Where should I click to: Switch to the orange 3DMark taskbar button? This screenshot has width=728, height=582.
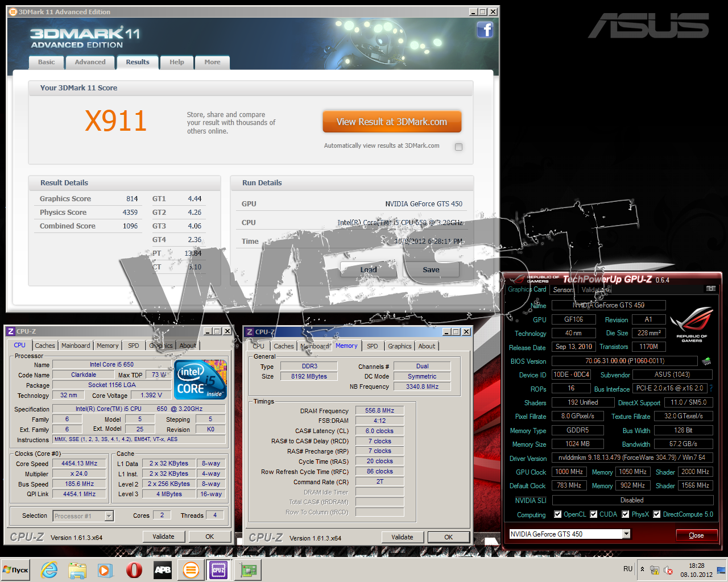click(x=191, y=570)
